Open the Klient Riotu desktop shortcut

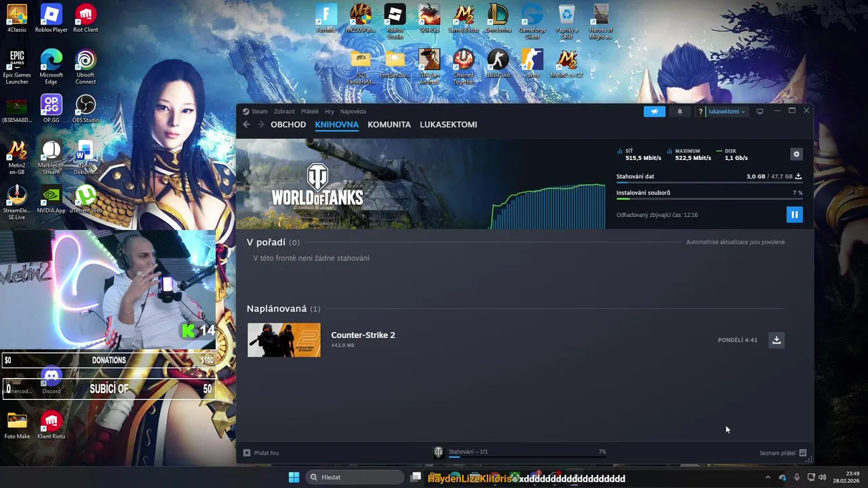[52, 426]
